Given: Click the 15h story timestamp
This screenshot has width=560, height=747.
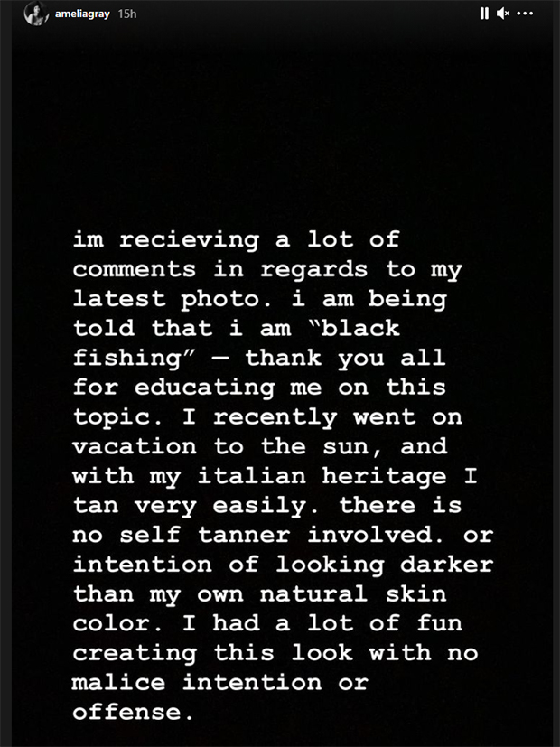Looking at the screenshot, I should click(127, 14).
